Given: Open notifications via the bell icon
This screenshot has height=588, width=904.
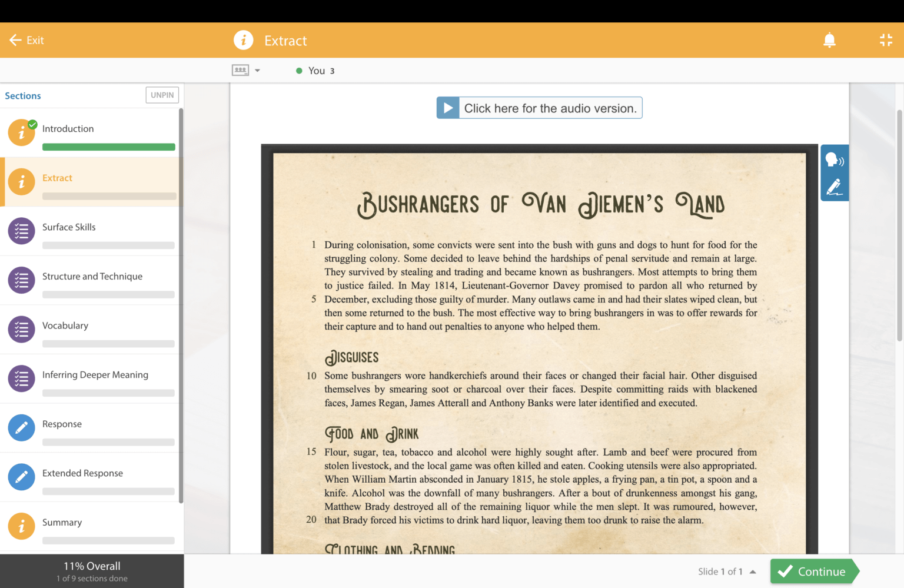Looking at the screenshot, I should tap(829, 40).
